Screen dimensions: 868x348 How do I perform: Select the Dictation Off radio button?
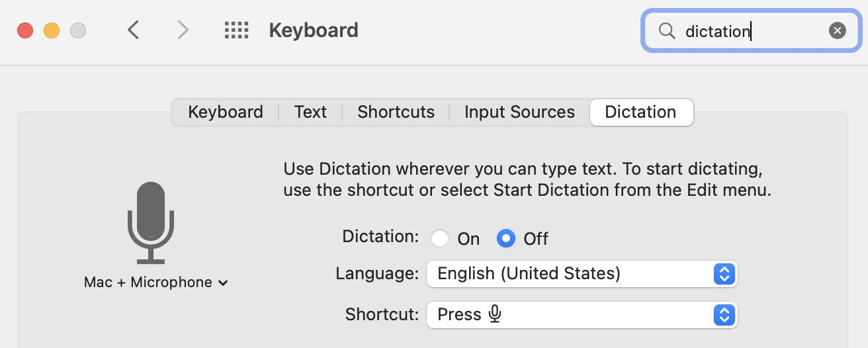click(x=506, y=238)
